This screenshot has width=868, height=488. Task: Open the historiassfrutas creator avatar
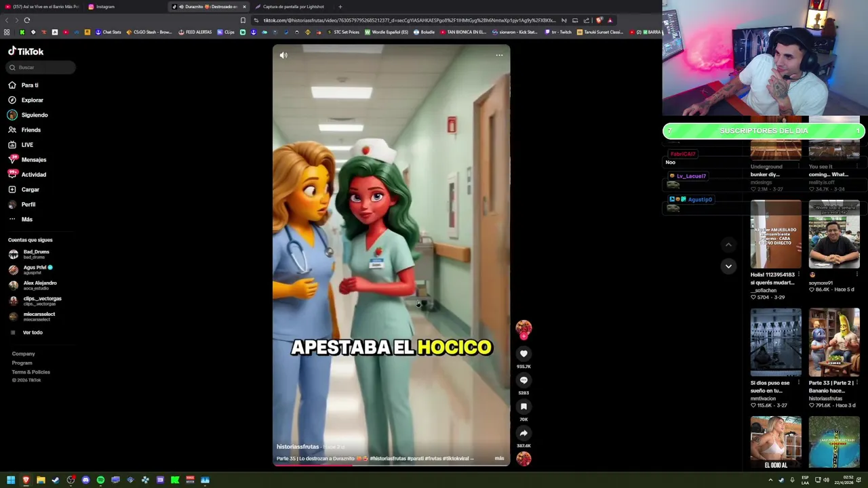pyautogui.click(x=524, y=329)
